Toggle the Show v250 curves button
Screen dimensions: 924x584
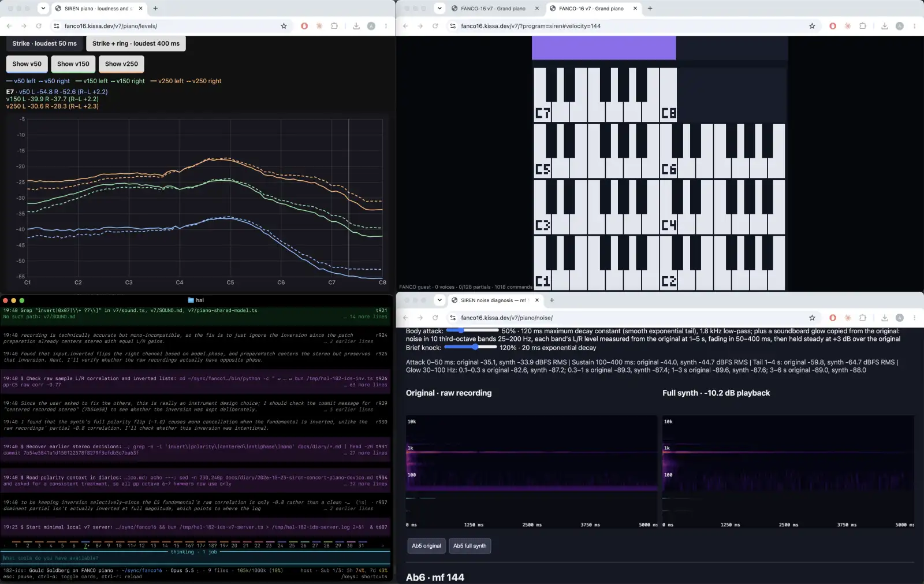click(x=121, y=64)
